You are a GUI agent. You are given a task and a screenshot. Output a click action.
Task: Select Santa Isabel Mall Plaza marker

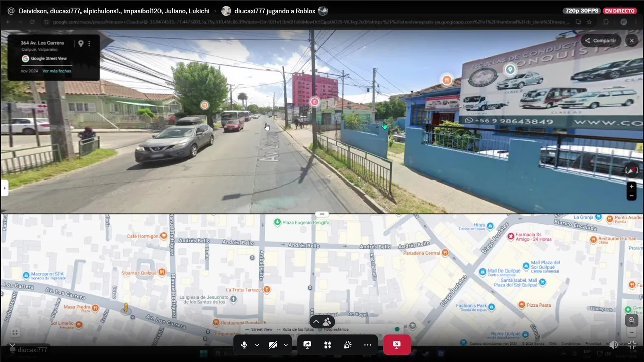point(542,282)
